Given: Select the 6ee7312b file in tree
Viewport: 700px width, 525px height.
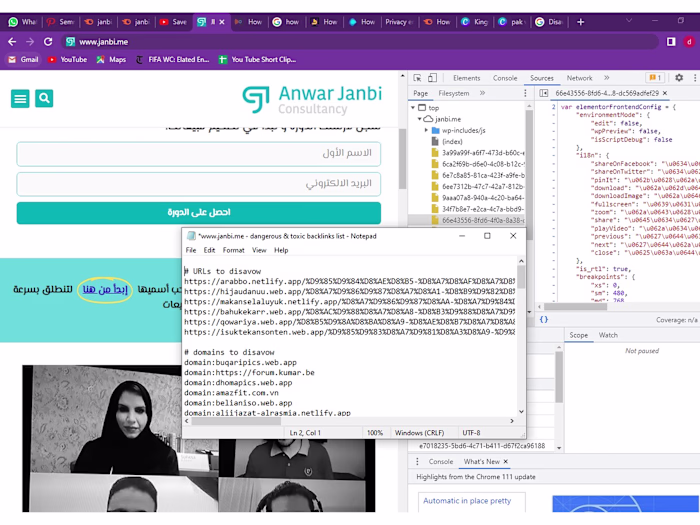Looking at the screenshot, I should pyautogui.click(x=478, y=186).
